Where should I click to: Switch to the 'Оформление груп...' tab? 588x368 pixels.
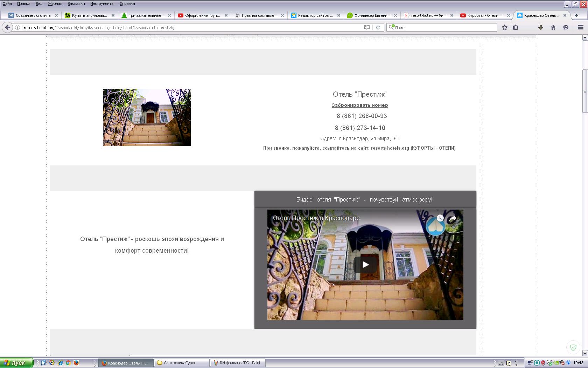[203, 15]
